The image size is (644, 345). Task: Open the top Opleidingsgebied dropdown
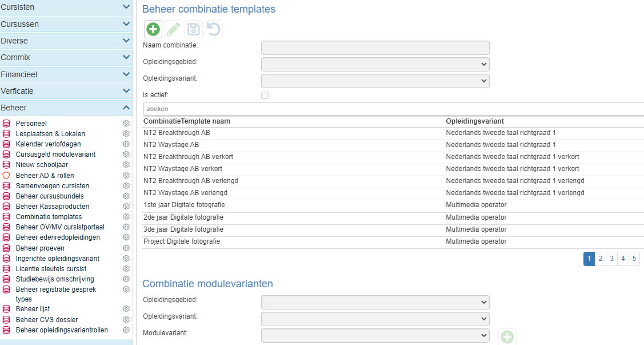point(375,64)
